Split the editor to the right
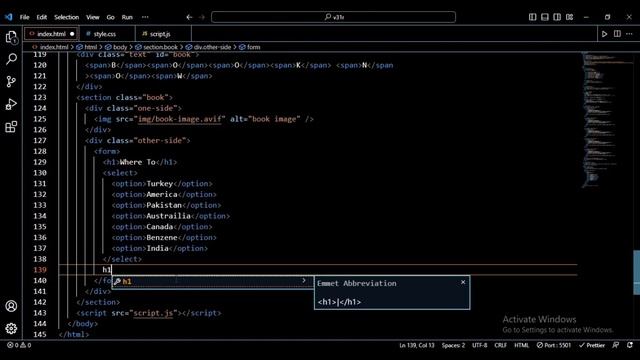640x360 pixels. (617, 34)
